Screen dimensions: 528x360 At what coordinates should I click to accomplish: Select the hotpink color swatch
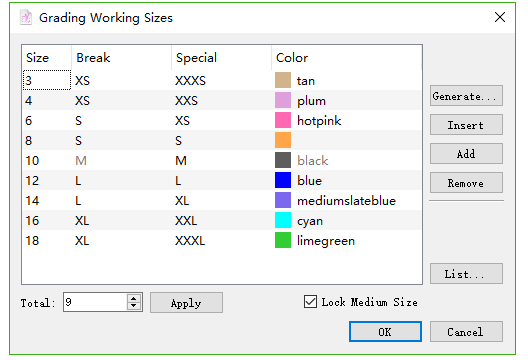pos(283,120)
